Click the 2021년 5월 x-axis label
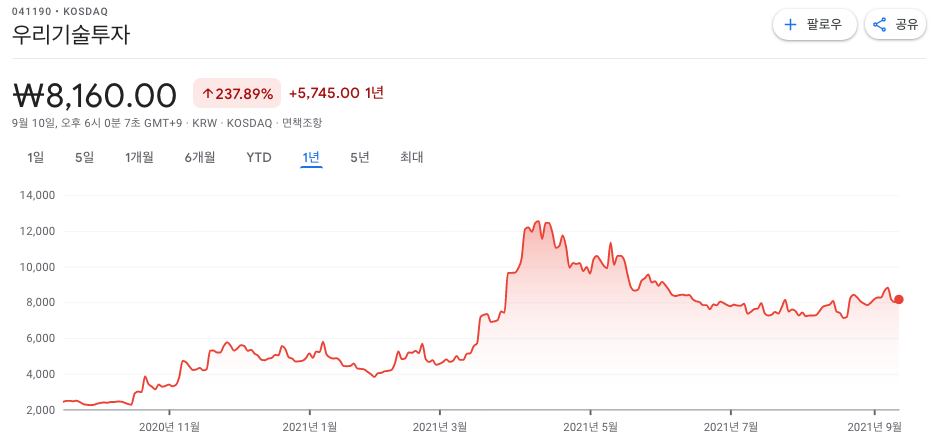 click(x=590, y=426)
